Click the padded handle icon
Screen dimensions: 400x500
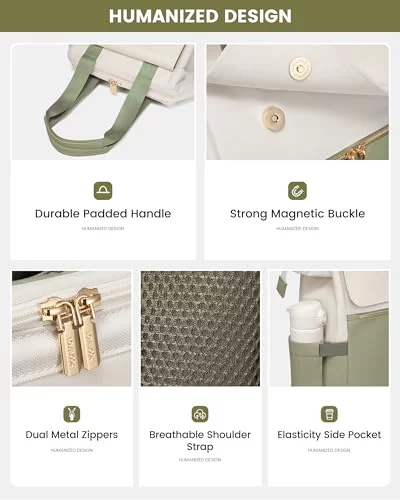[x=103, y=191]
